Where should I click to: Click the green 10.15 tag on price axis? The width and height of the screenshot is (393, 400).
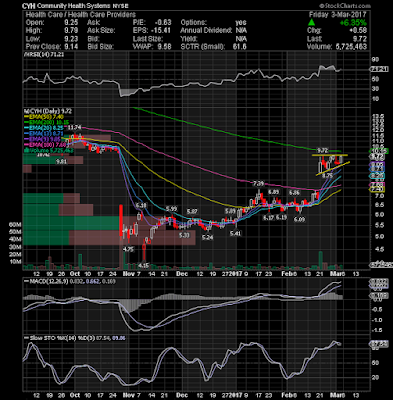tap(379, 151)
